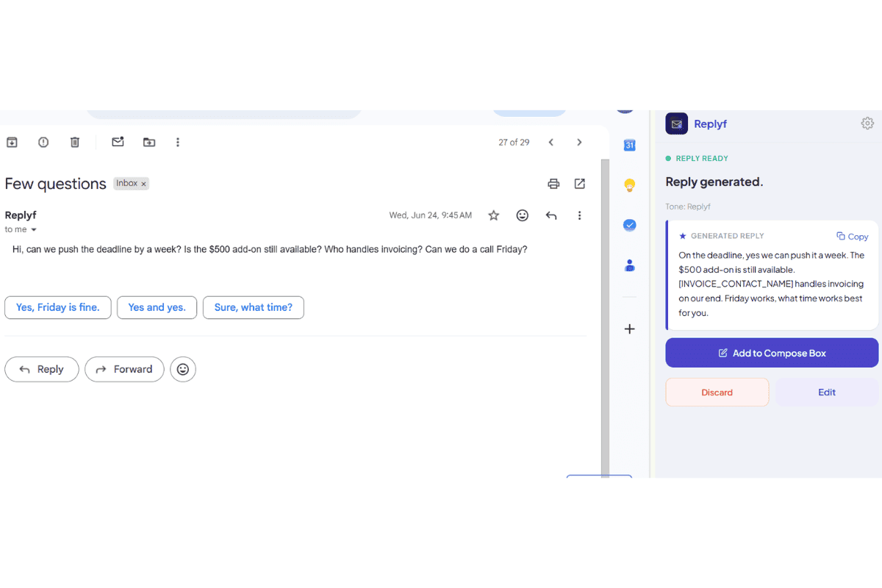Image resolution: width=882 pixels, height=588 pixels.
Task: Print the email conversation
Action: click(553, 184)
